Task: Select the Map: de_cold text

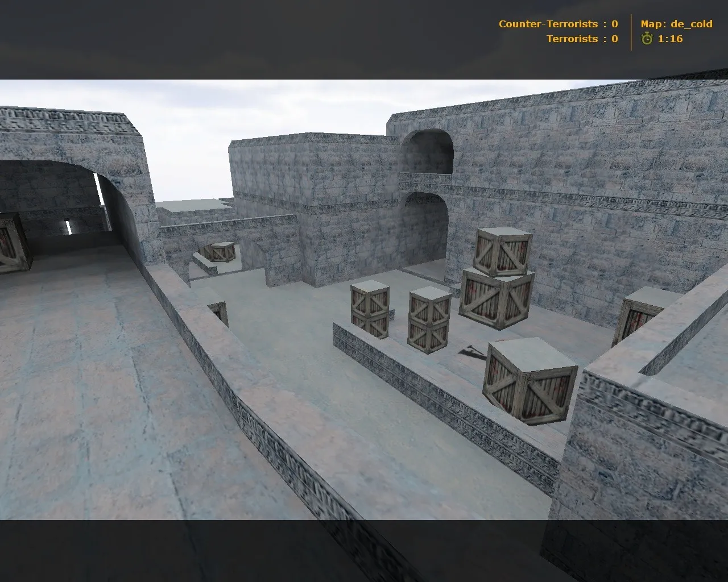Action: pos(676,24)
